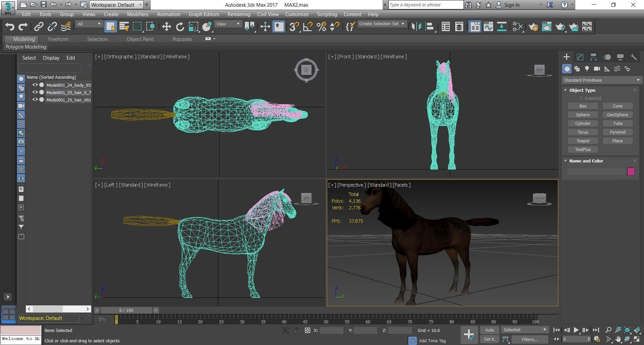644x345 pixels.
Task: Select the Select and Move tool
Action: pyautogui.click(x=166, y=27)
